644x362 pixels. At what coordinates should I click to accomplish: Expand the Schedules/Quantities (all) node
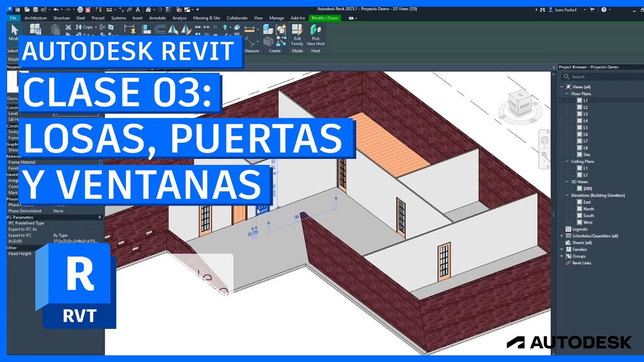coord(562,236)
